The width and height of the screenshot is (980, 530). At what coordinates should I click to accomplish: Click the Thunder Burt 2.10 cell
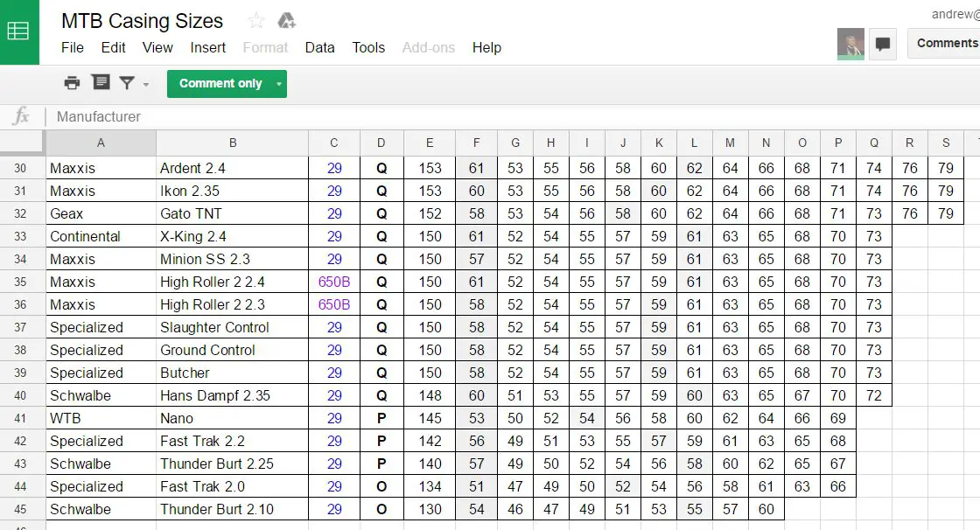pos(233,509)
